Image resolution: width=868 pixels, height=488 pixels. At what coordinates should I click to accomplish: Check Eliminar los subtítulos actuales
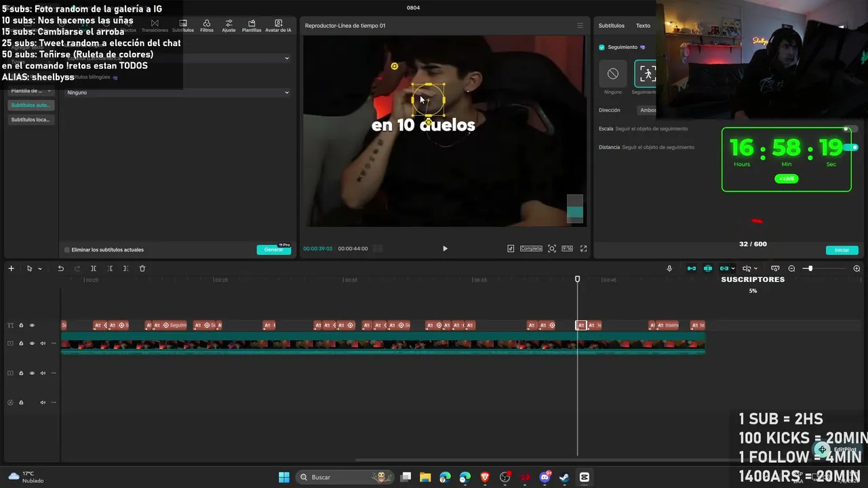click(x=67, y=250)
